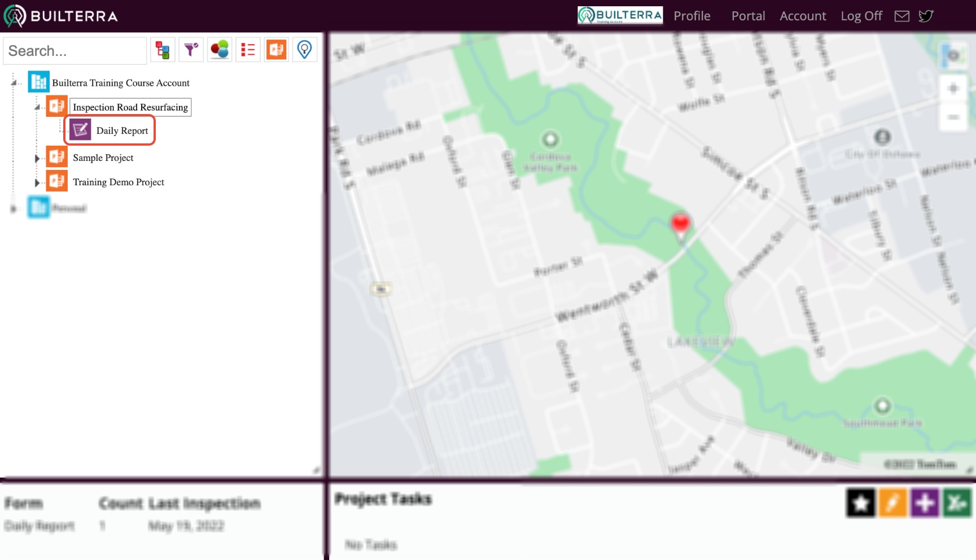Zoom in on the map
The height and width of the screenshot is (560, 976).
(953, 89)
